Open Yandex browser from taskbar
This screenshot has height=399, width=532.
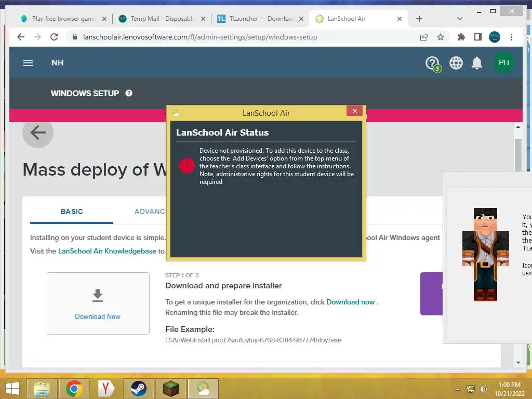coord(106,389)
